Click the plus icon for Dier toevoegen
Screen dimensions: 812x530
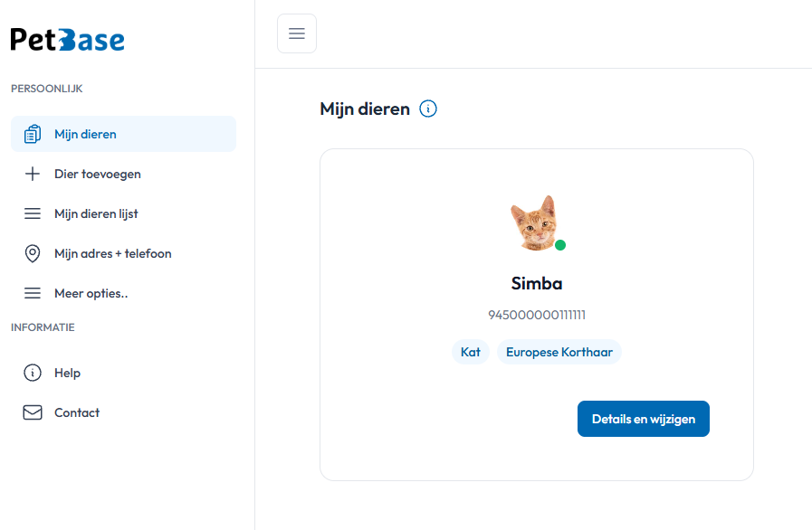pyautogui.click(x=33, y=174)
